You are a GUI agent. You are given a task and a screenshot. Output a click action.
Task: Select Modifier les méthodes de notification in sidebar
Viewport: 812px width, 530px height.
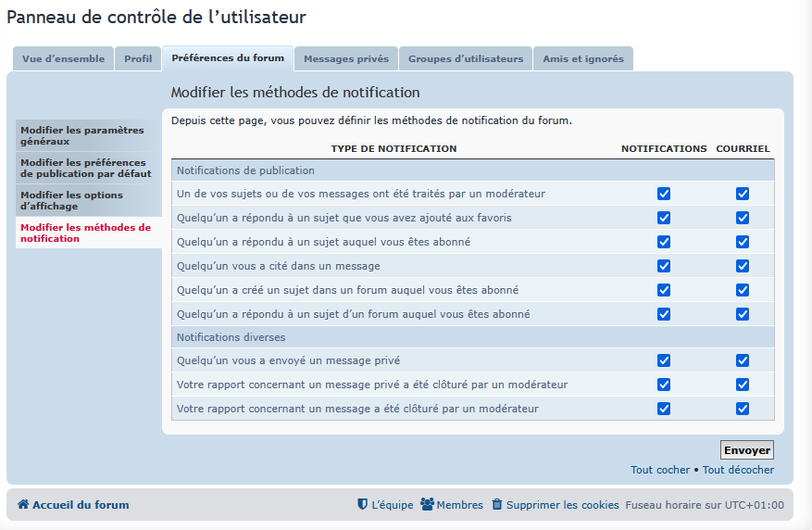pos(89,233)
